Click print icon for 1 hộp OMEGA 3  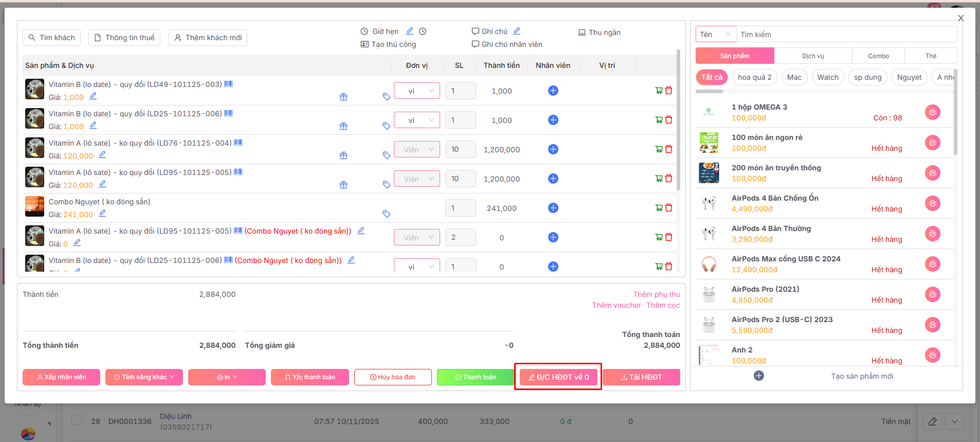point(932,112)
